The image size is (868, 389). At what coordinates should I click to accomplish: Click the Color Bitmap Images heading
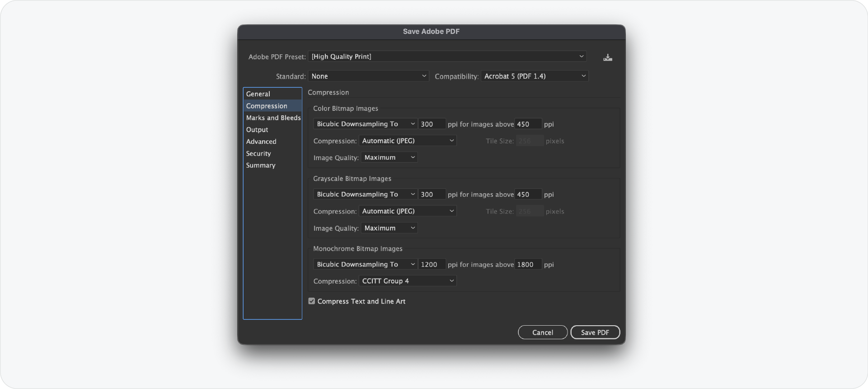coord(346,109)
